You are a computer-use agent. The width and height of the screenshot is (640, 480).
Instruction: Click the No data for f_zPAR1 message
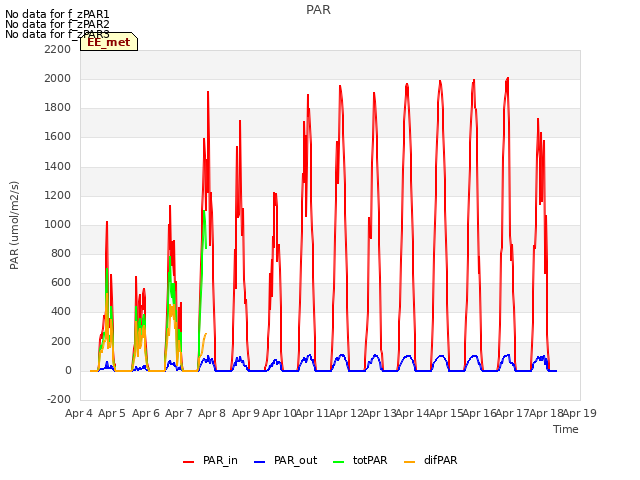click(x=57, y=14)
